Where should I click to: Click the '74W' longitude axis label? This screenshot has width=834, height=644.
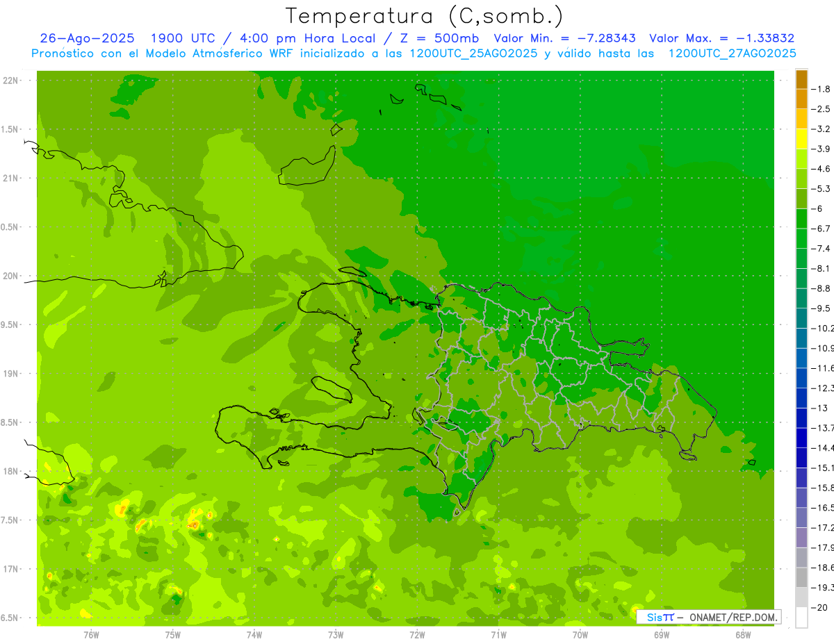coord(254,635)
